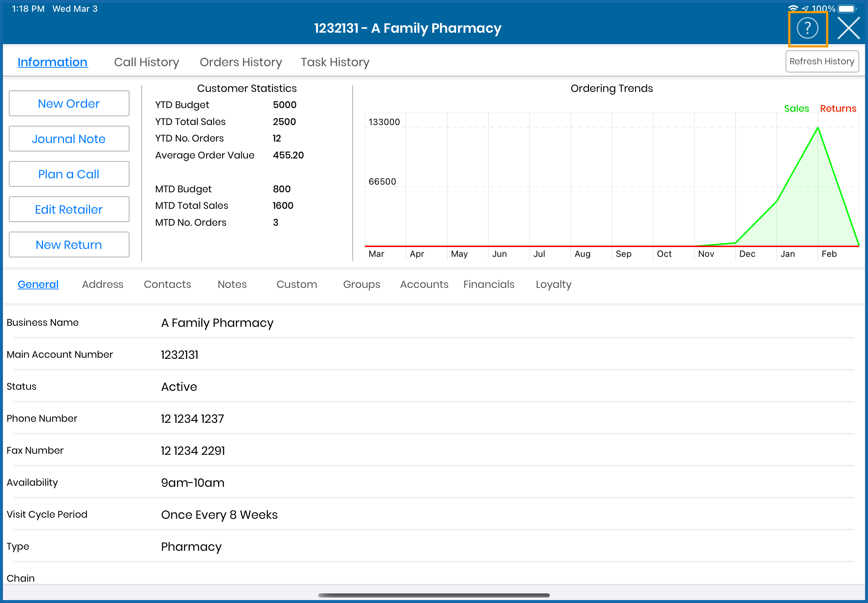Open Edit Retailer
Screen dimensions: 868x603
69,209
